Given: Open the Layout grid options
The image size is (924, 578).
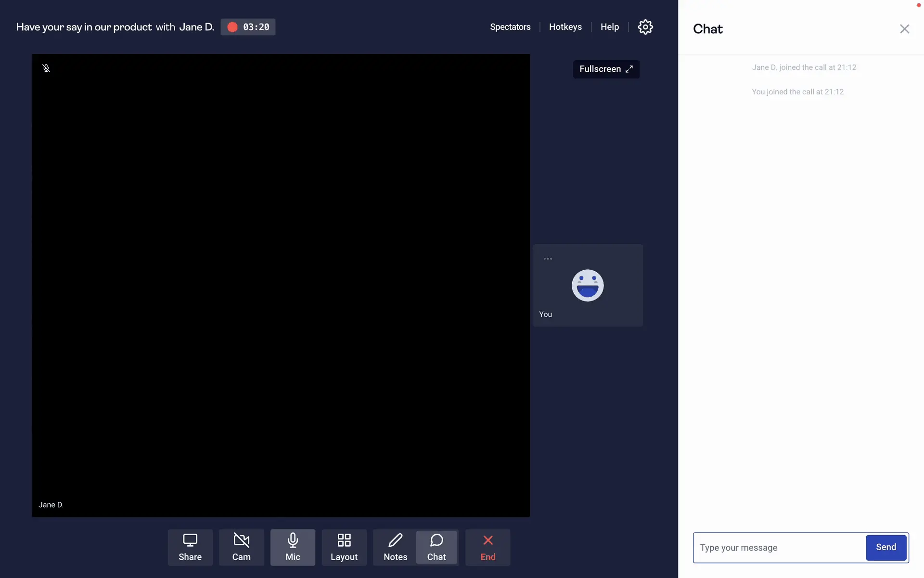Looking at the screenshot, I should (x=344, y=547).
